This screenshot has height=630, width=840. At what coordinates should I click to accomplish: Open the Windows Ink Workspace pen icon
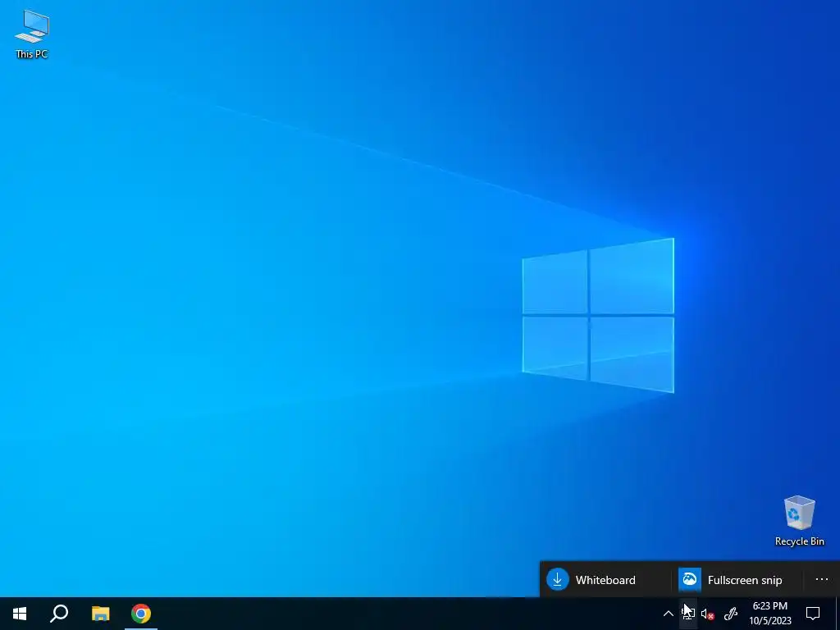click(x=731, y=614)
